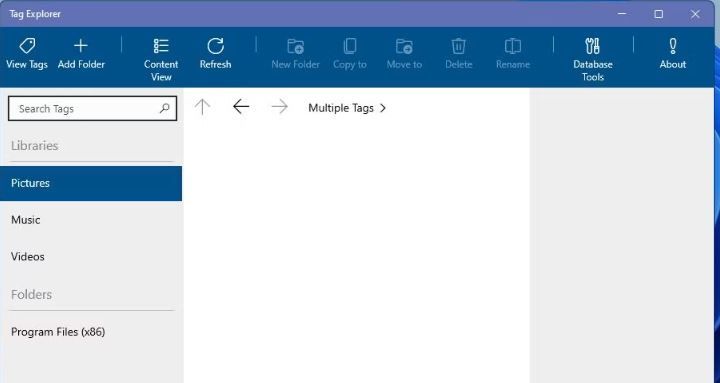Viewport: 720px width, 383px height.
Task: Open Database Tools
Action: pos(593,60)
